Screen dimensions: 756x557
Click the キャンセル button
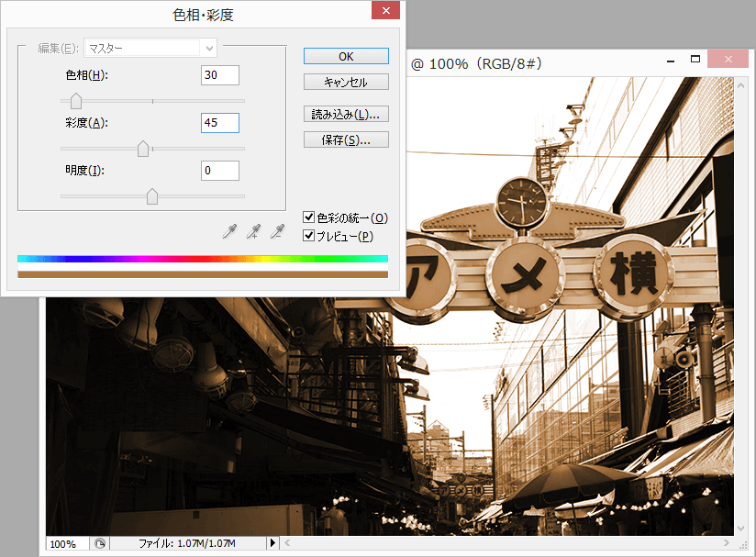coord(346,82)
